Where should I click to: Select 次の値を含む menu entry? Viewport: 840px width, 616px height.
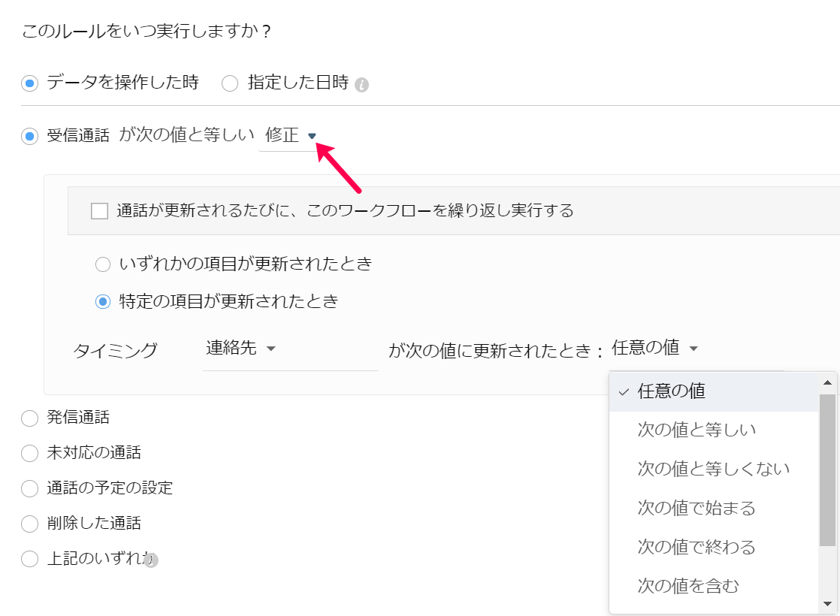[x=688, y=586]
